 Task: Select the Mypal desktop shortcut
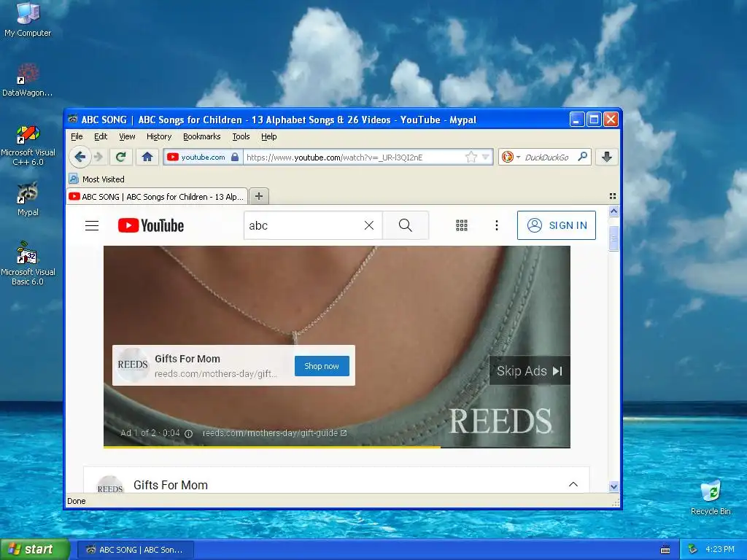click(x=28, y=199)
